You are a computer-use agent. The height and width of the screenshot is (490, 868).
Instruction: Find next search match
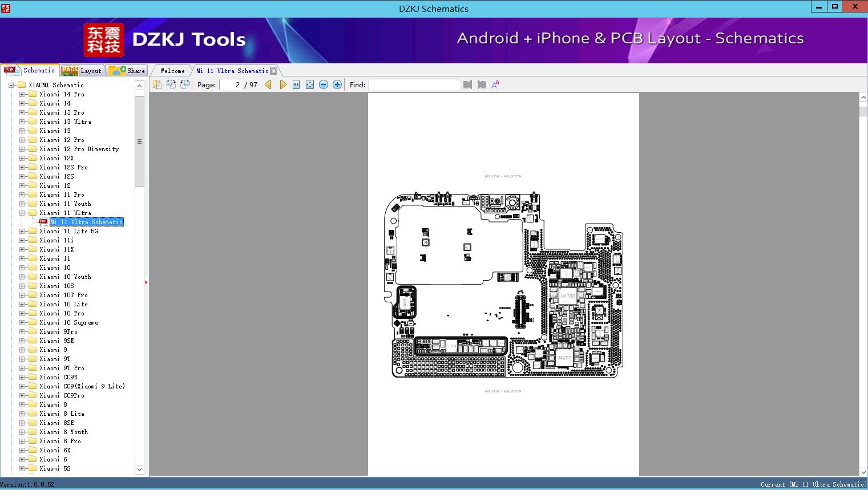482,84
